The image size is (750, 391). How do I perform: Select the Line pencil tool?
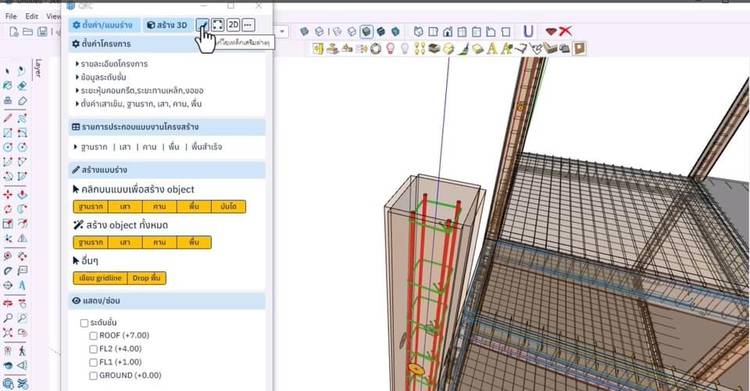pyautogui.click(x=8, y=118)
